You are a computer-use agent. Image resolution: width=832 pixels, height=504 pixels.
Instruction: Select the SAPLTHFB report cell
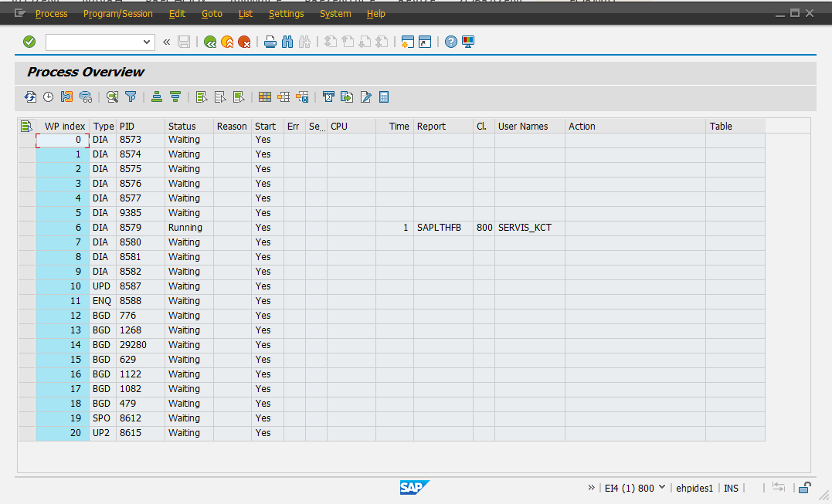click(443, 228)
